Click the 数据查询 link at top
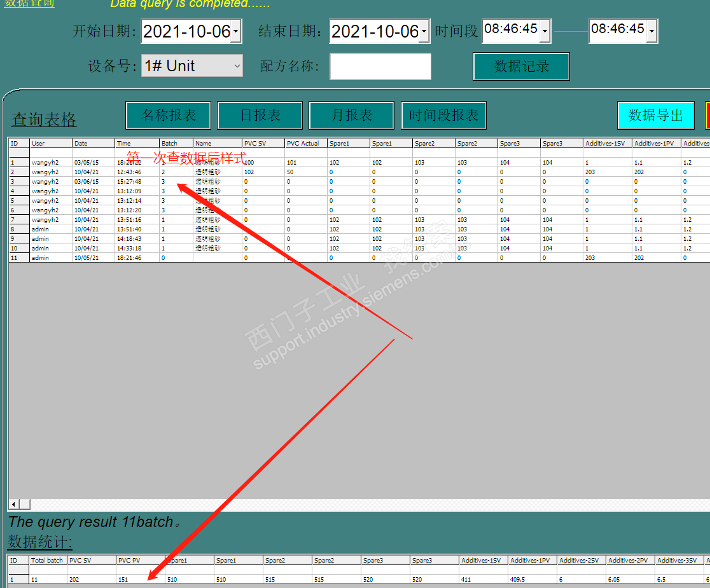710x588 pixels. coord(29,4)
